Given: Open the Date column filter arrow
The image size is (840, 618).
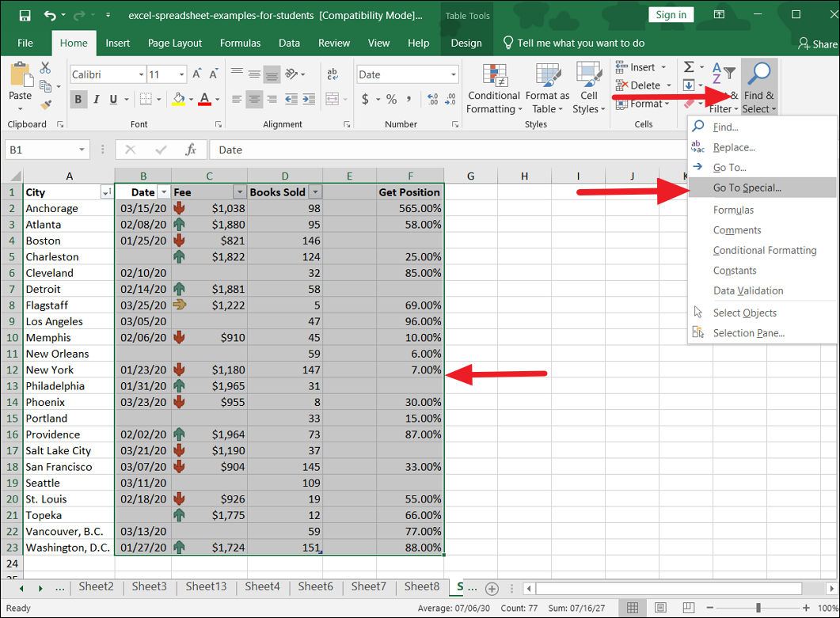Looking at the screenshot, I should click(164, 192).
